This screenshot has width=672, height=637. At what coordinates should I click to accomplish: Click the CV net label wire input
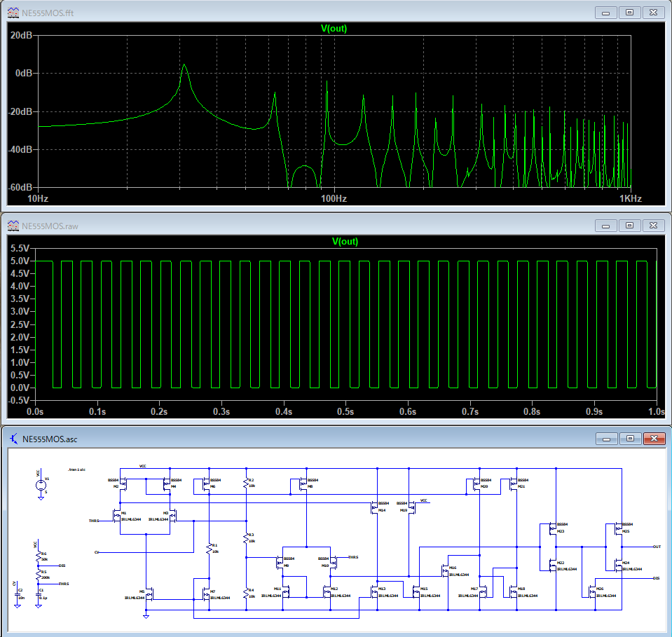coord(97,552)
